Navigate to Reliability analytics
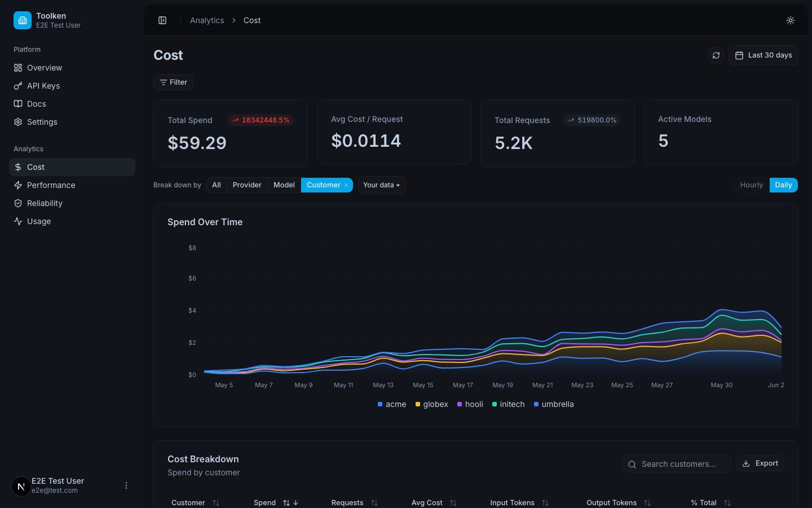 [x=72, y=203]
